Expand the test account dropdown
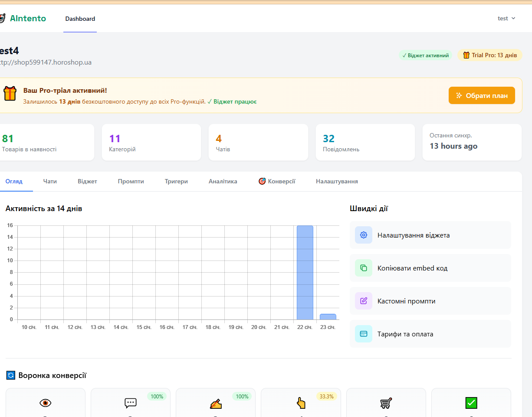532x417 pixels. (x=506, y=18)
